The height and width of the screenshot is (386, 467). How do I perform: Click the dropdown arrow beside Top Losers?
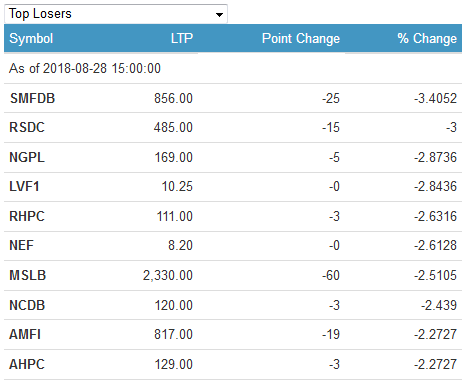click(219, 15)
